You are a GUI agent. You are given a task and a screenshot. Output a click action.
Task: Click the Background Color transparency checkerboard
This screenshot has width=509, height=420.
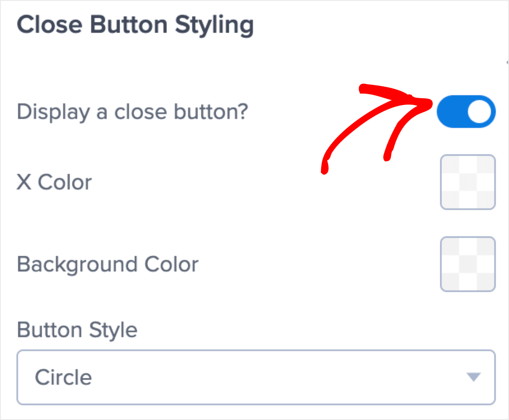click(x=468, y=264)
